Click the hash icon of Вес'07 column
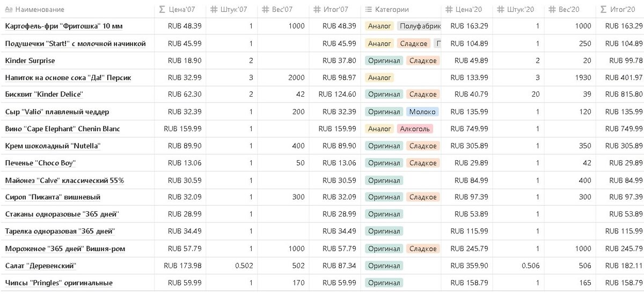Image resolution: width=644 pixels, height=294 pixels. [x=266, y=10]
